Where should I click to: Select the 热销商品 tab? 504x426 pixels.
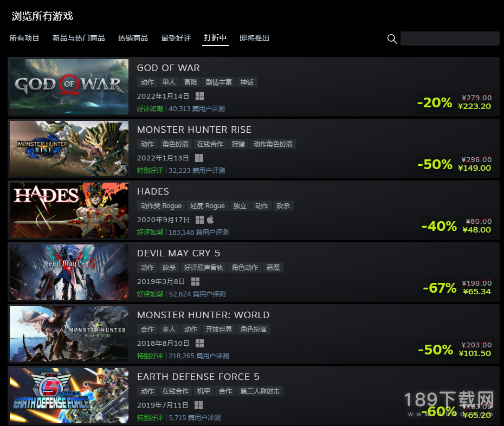[x=133, y=38]
